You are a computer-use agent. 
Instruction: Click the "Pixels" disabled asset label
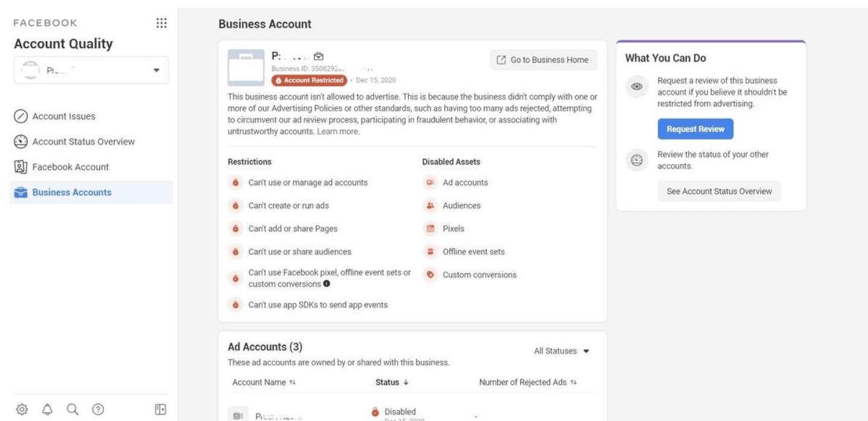tap(454, 229)
